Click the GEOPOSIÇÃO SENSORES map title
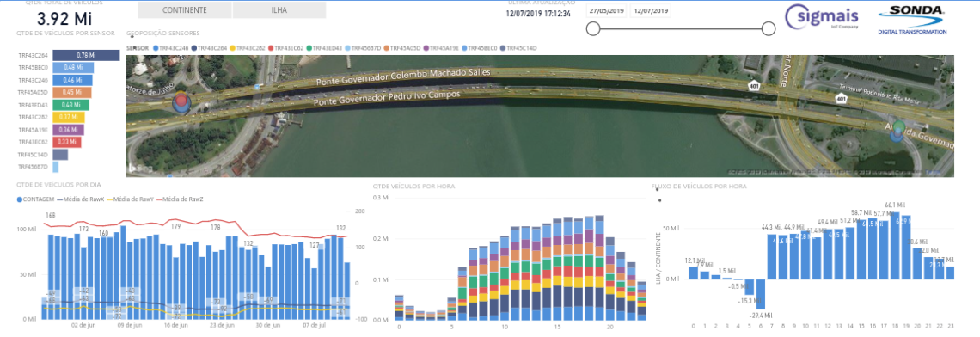This screenshot has width=980, height=337. tap(163, 33)
